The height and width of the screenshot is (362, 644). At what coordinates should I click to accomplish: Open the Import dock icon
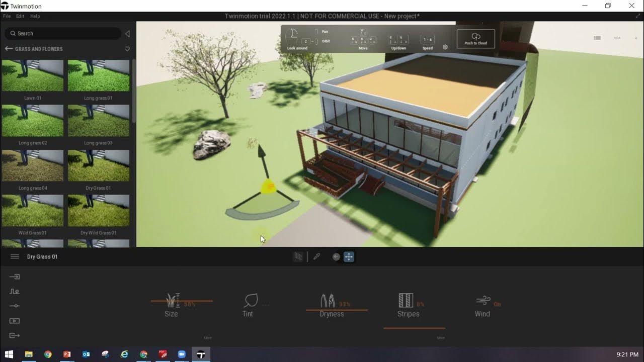[15, 277]
